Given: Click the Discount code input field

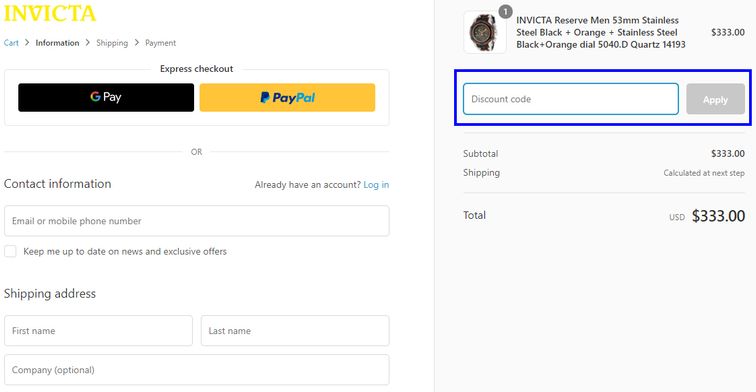Looking at the screenshot, I should (571, 99).
